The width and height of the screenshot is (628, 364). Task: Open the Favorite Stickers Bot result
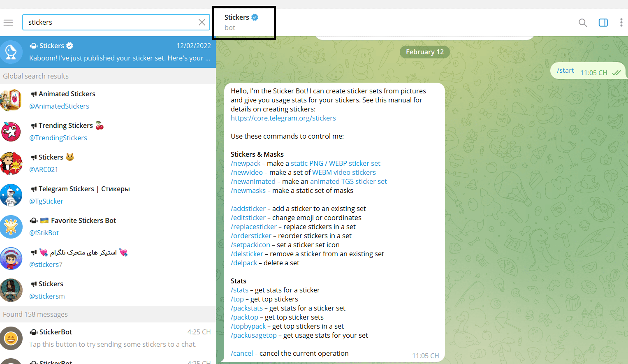click(x=108, y=227)
